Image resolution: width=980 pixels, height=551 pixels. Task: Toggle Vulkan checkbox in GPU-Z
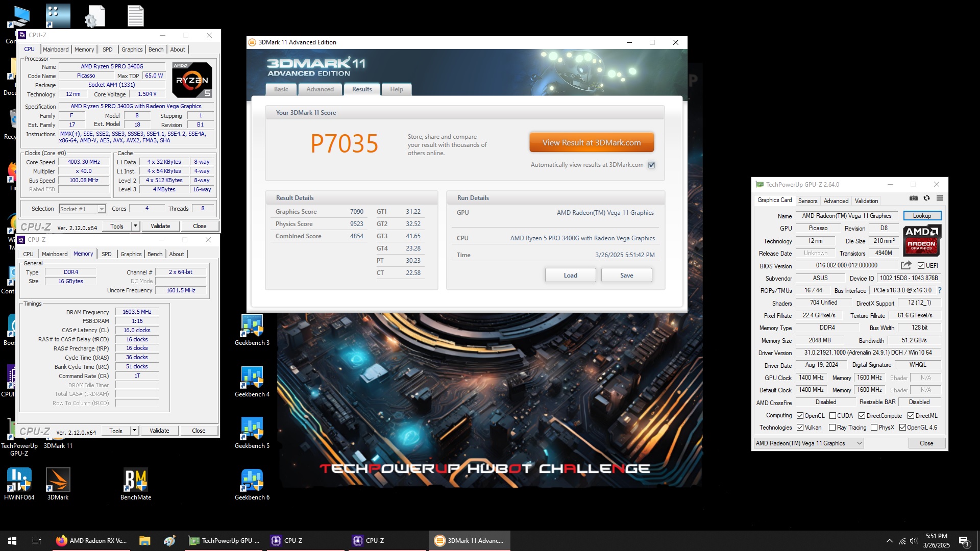(x=800, y=428)
